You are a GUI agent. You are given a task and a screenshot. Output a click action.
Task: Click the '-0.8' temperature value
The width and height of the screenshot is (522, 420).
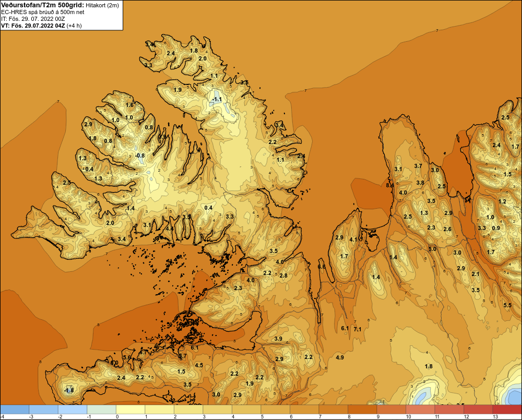click(140, 155)
